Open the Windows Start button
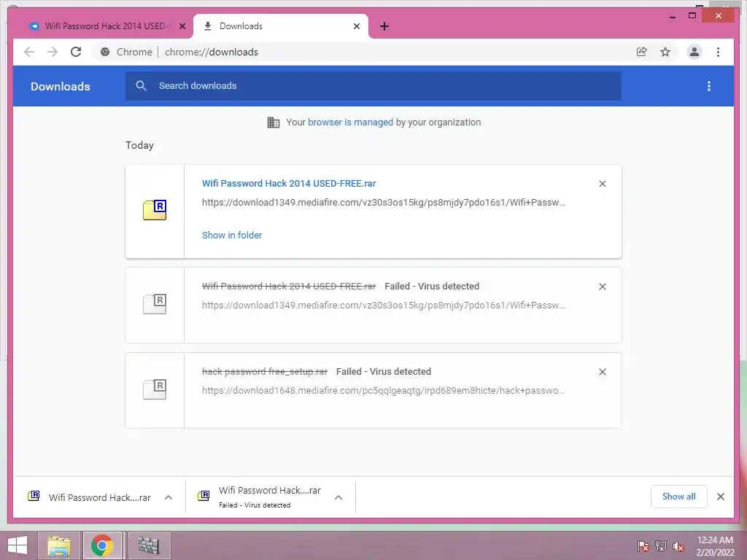 (x=18, y=545)
